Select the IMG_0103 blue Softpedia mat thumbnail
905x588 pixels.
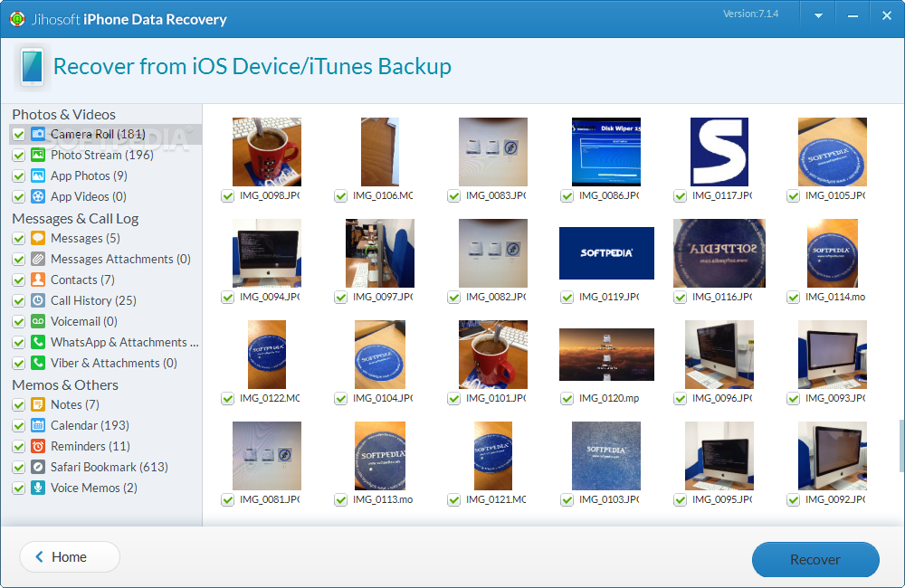click(x=606, y=455)
